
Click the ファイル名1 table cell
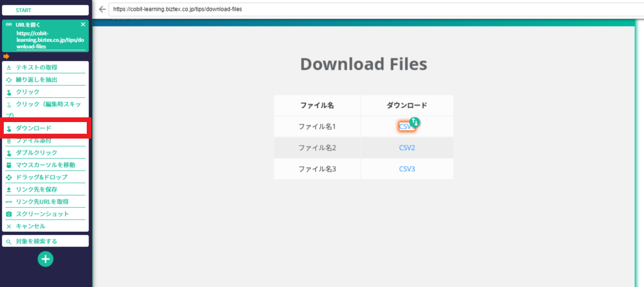click(317, 126)
